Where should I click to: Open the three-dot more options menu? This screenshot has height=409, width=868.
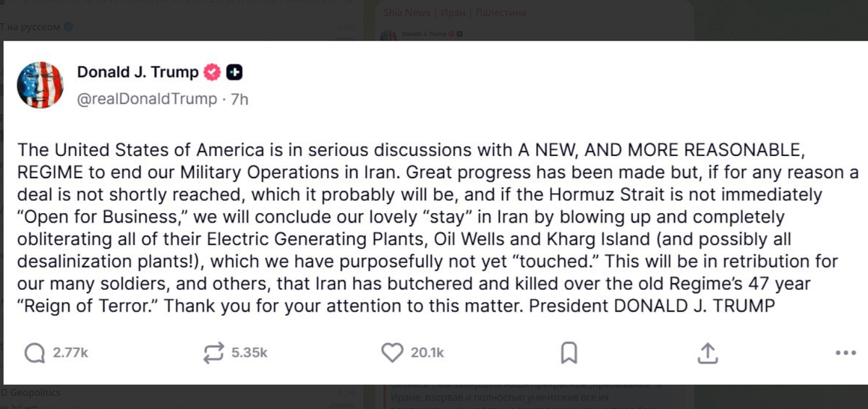tap(845, 353)
